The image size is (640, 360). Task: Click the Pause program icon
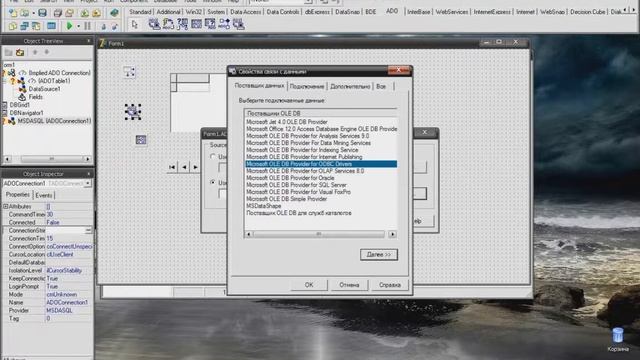pos(87,26)
